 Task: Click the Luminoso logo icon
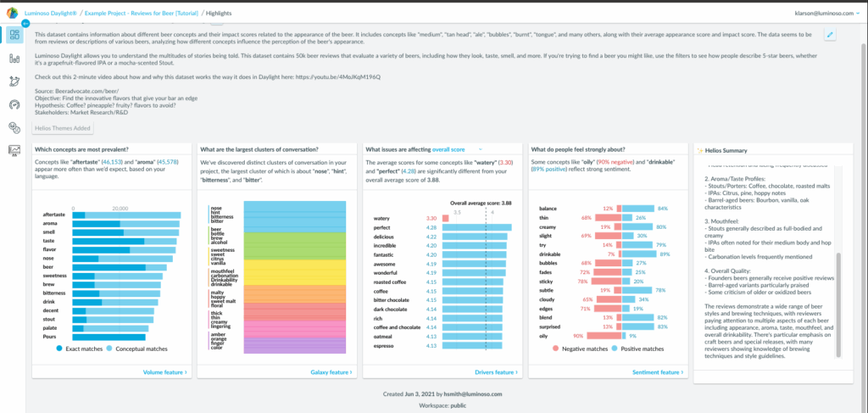pos(11,14)
